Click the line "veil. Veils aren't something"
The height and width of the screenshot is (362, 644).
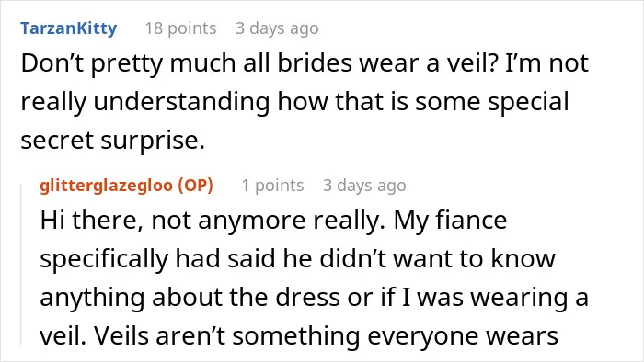click(x=299, y=336)
